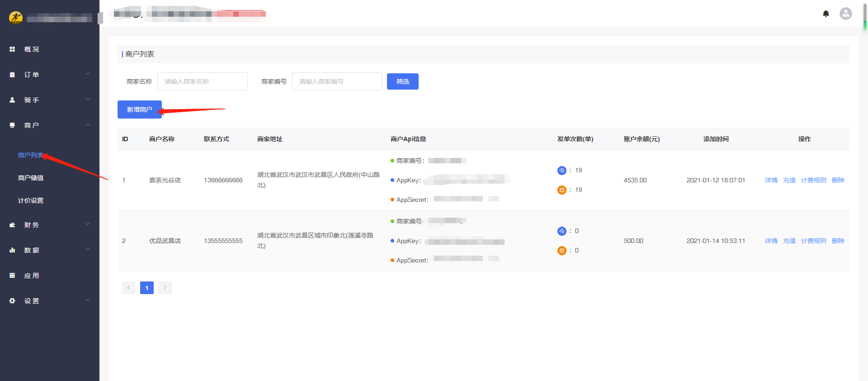Image resolution: width=868 pixels, height=381 pixels.
Task: Click the 数据 bar chart icon
Action: click(12, 250)
